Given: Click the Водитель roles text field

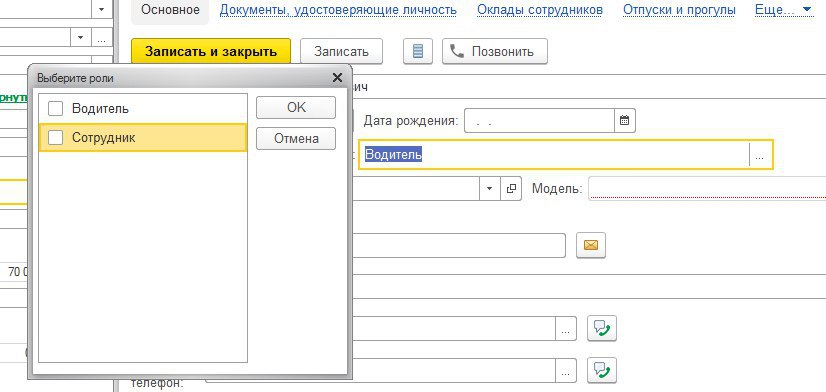Looking at the screenshot, I should click(x=554, y=155).
